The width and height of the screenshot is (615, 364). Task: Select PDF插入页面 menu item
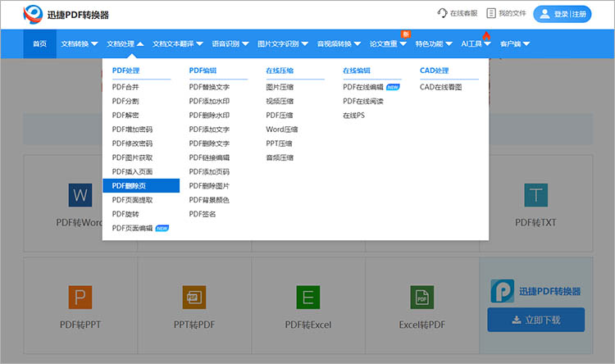[x=132, y=172]
